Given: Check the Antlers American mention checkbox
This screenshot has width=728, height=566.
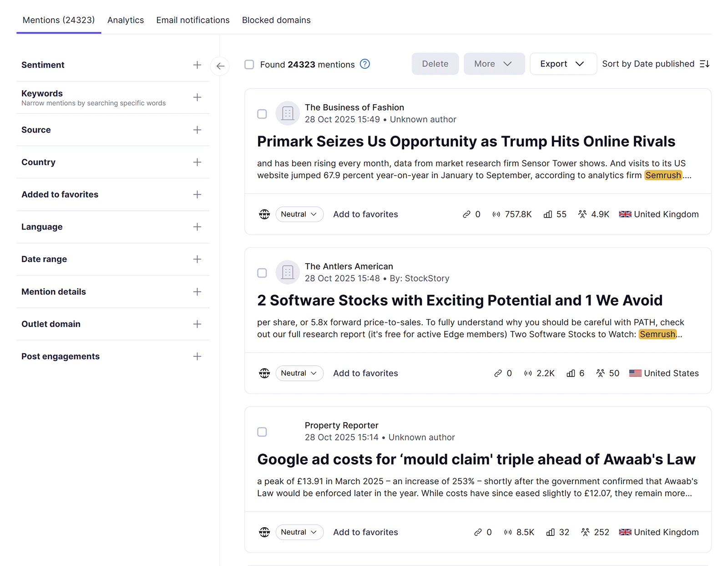Looking at the screenshot, I should [262, 273].
